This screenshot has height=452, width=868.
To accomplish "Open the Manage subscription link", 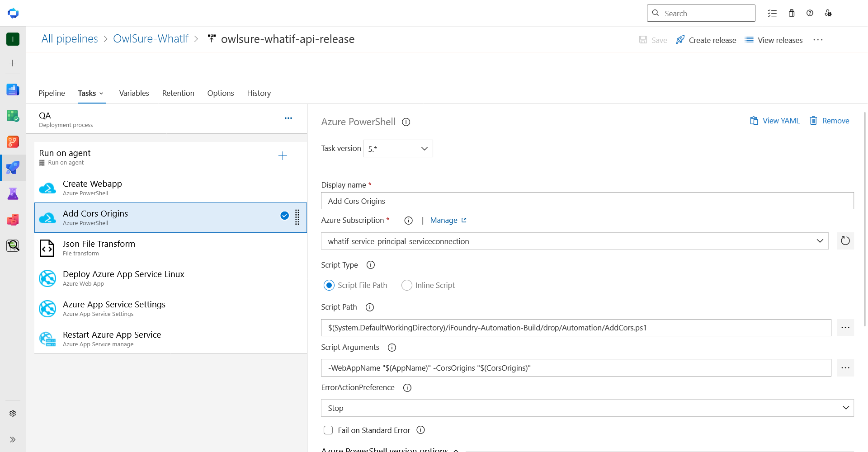I will 448,220.
